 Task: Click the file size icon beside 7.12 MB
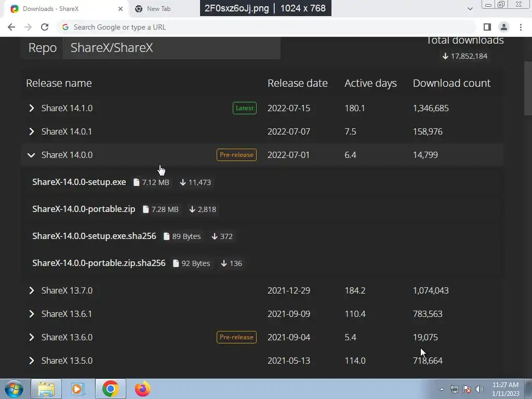click(x=137, y=182)
